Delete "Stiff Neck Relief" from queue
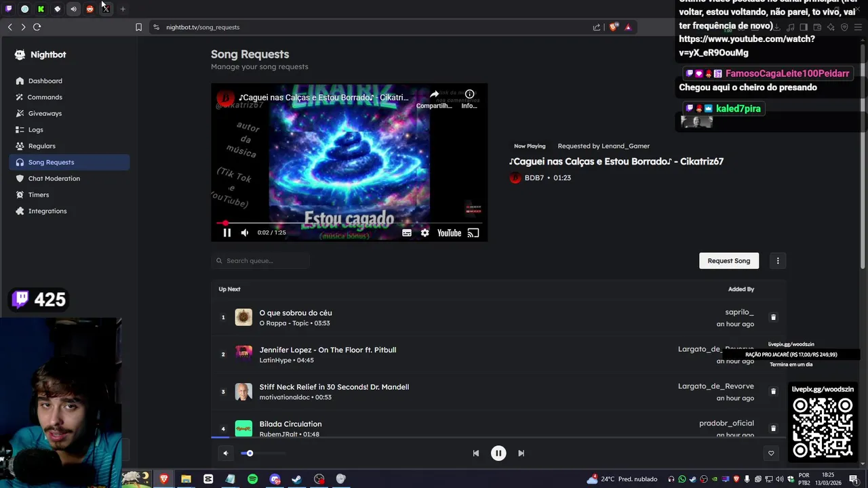Viewport: 868px width, 488px height. pos(773,391)
